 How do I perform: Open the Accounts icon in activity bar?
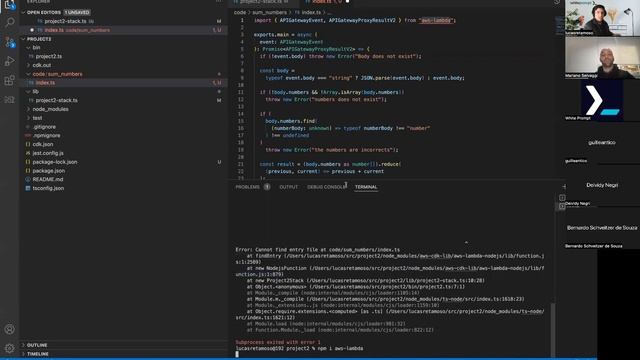pyautogui.click(x=9, y=329)
